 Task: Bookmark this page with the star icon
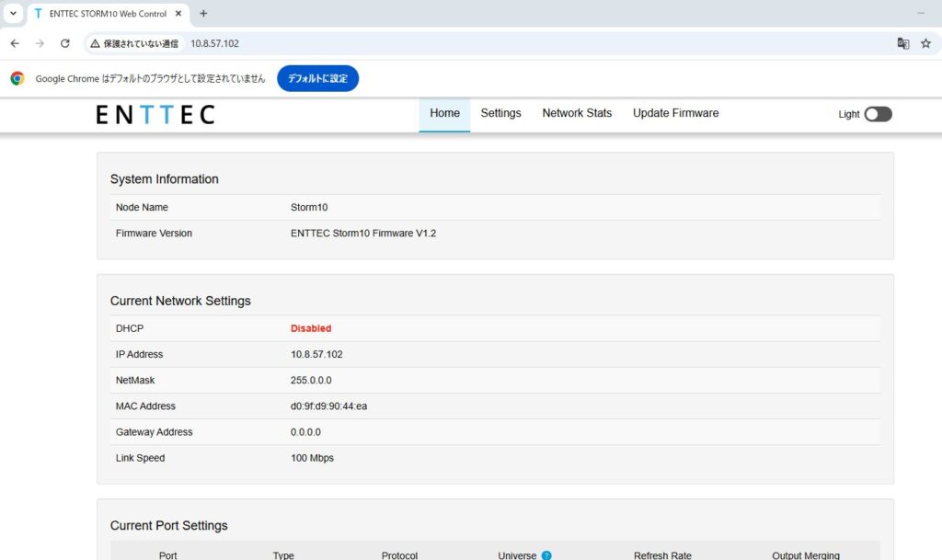pyautogui.click(x=925, y=43)
